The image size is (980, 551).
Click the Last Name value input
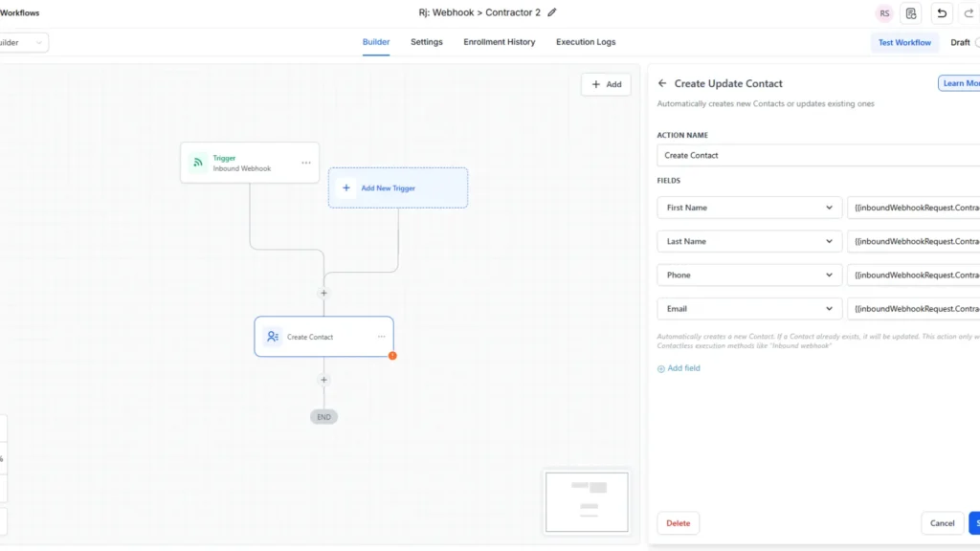[914, 241]
